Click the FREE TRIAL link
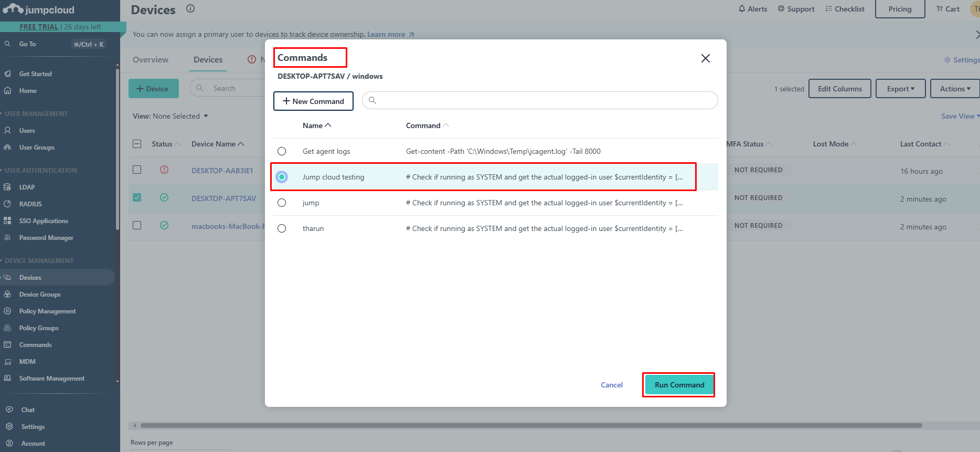 click(x=39, y=27)
